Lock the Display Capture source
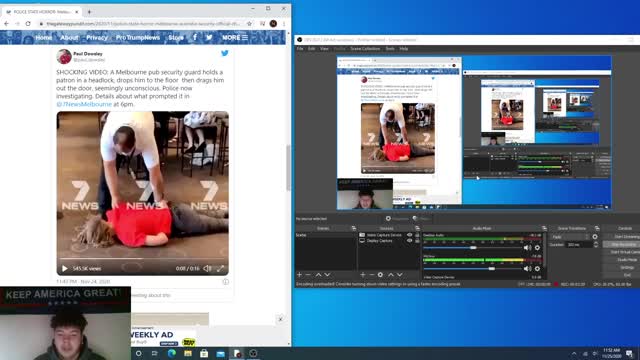Viewport: 640px width, 360px height. point(417,241)
